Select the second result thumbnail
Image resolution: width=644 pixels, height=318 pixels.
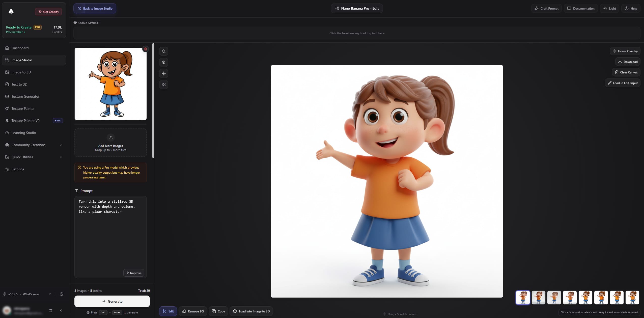tap(538, 297)
